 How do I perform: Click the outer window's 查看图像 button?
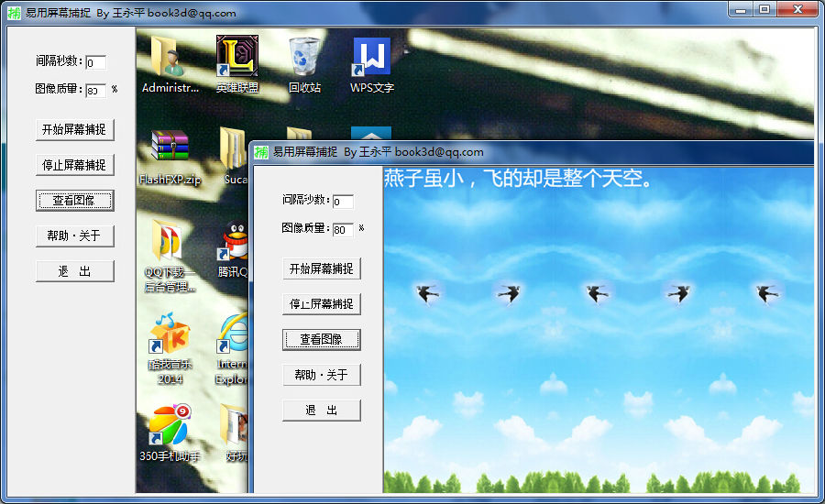75,201
